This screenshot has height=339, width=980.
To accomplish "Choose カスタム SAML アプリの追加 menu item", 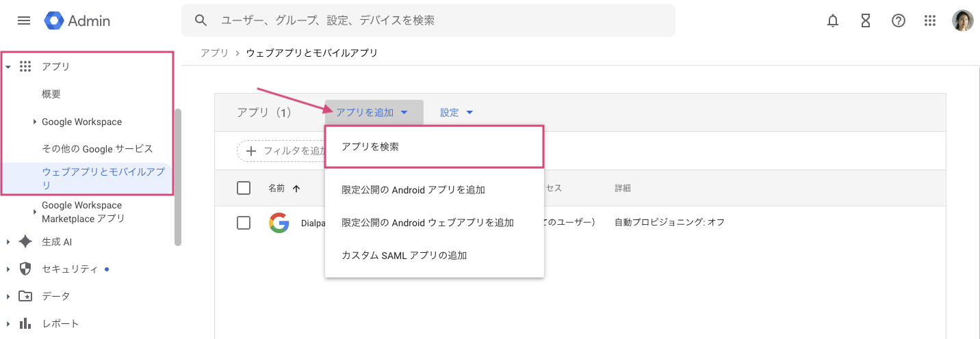I will pyautogui.click(x=404, y=256).
